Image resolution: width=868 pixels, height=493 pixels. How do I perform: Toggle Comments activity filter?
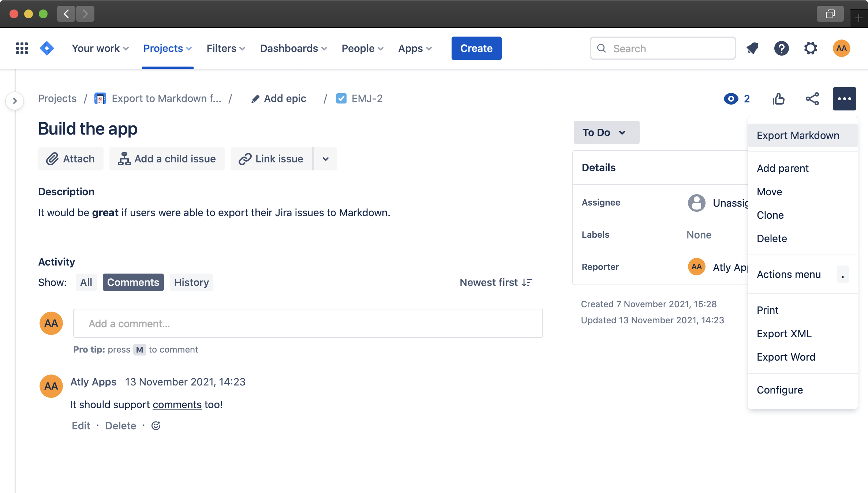pos(133,282)
